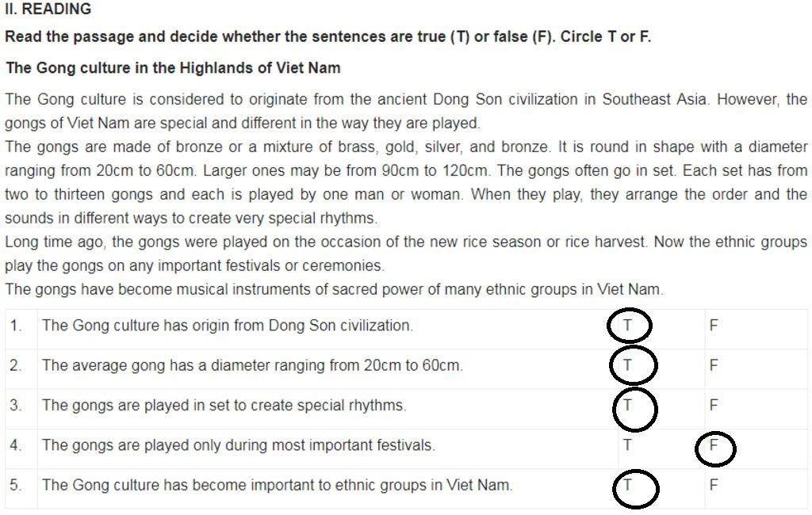
Task: Pick the circled F for sentence 4
Action: pos(713,444)
